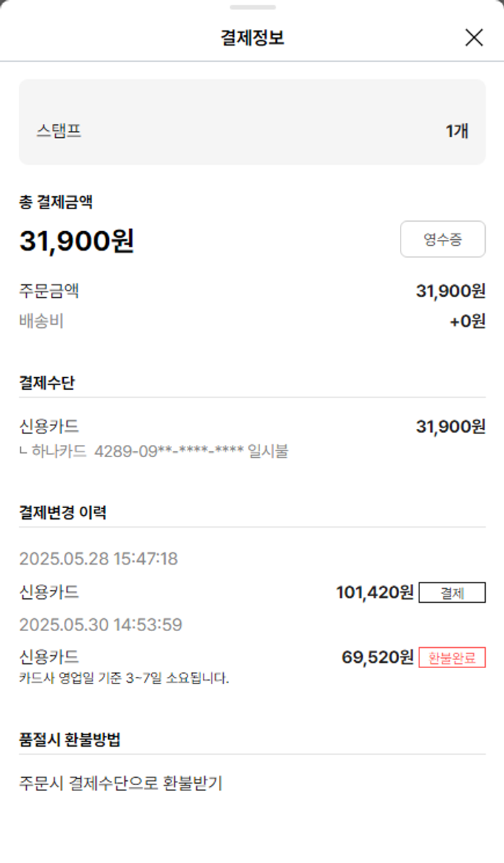The height and width of the screenshot is (863, 504).
Task: Tap the drag handle atop the sheet
Action: point(252,7)
